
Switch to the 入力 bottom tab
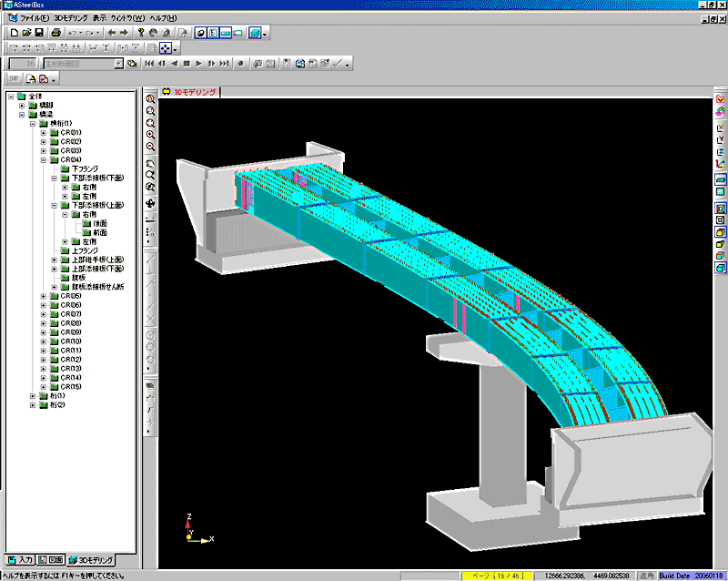pos(19,559)
